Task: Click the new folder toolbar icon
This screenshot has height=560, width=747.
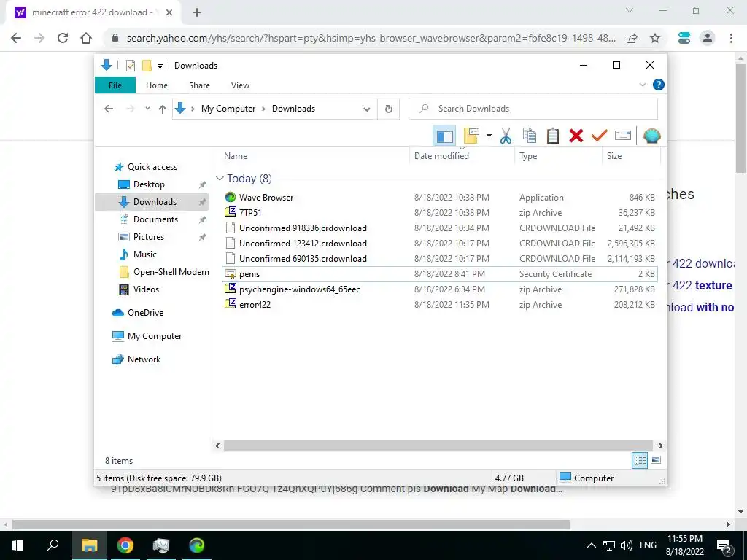Action: [471, 136]
